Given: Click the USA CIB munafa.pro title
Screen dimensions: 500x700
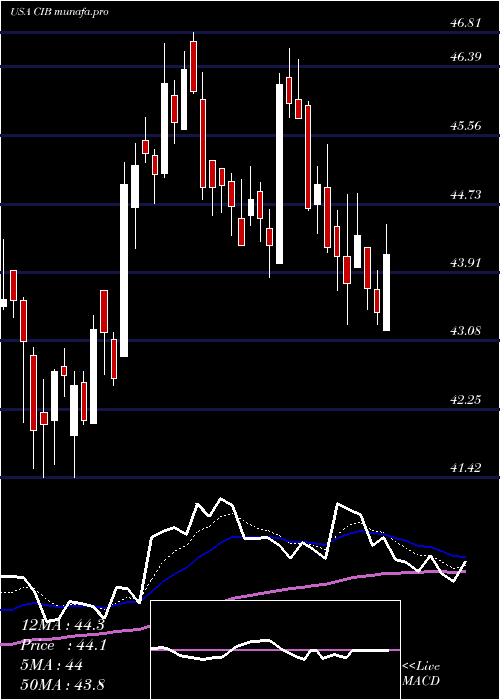Looking at the screenshot, I should pyautogui.click(x=59, y=12).
